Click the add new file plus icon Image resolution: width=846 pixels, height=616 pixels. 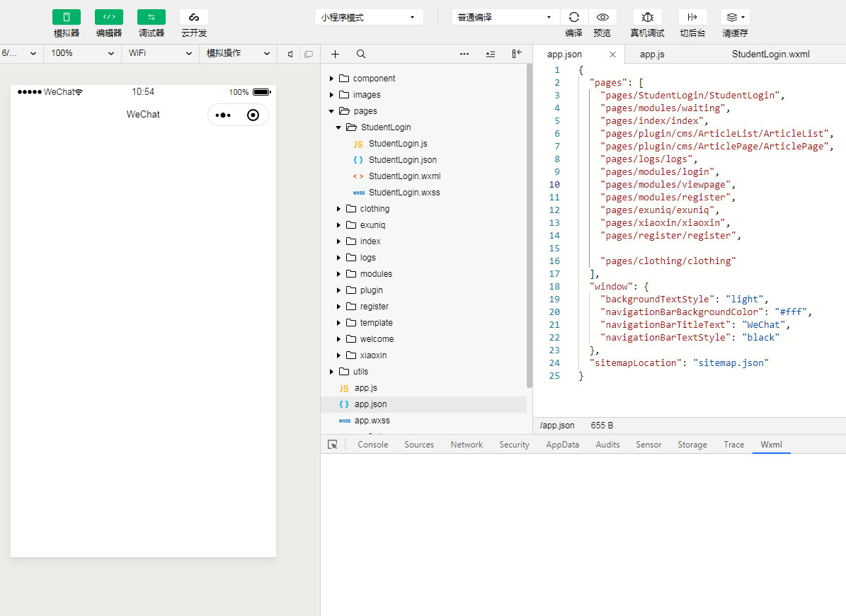tap(335, 54)
